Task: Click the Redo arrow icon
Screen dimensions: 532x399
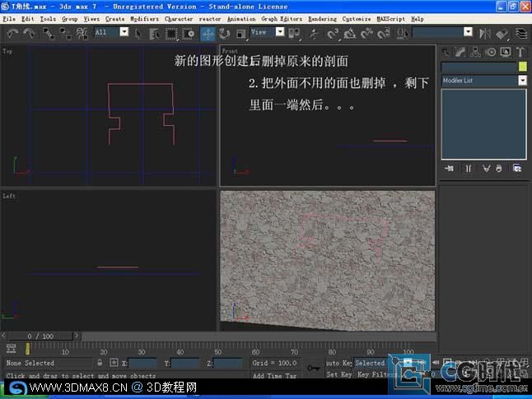Action: click(x=29, y=33)
